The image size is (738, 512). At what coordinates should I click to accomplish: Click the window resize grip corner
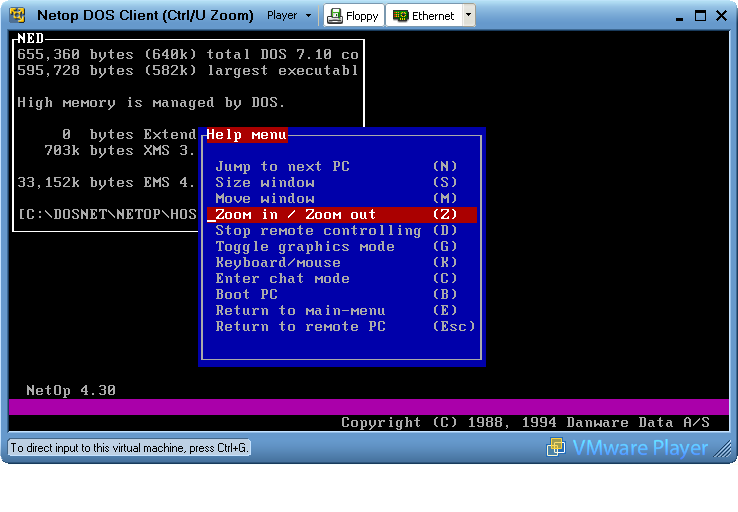point(722,448)
